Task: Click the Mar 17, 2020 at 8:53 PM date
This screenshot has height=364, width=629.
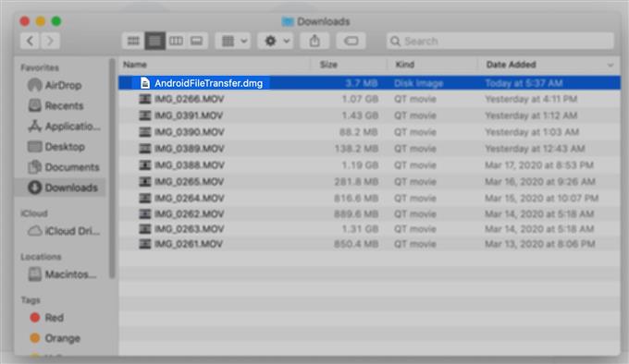Action: click(x=539, y=165)
